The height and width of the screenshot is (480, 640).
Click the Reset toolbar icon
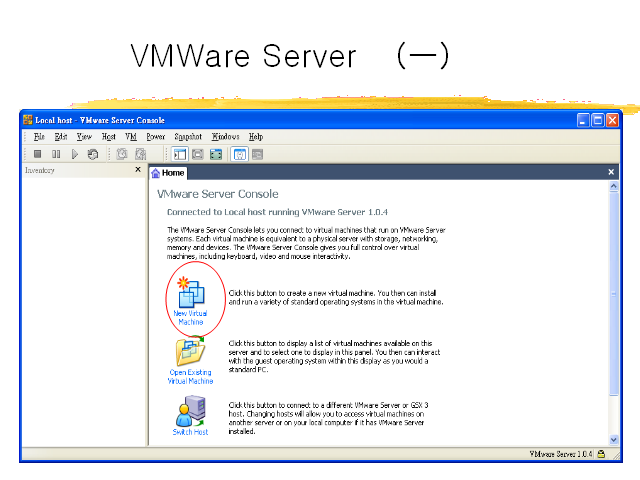pos(93,154)
